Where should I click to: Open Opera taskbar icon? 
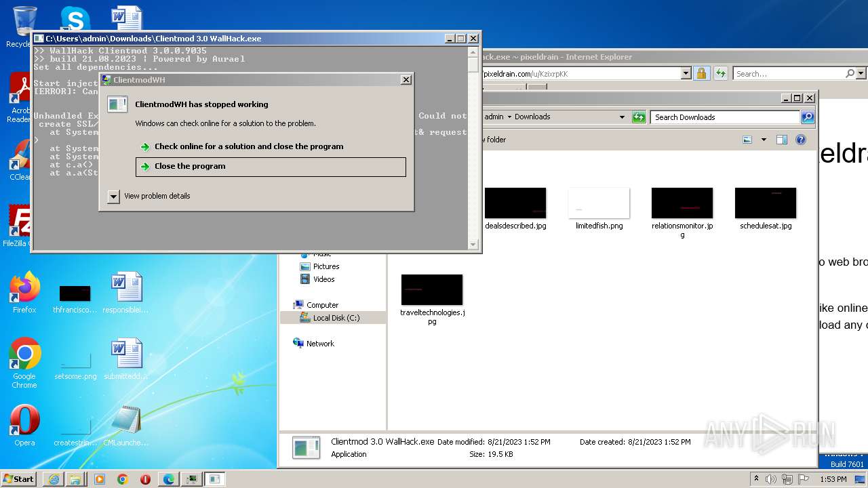coord(145,479)
